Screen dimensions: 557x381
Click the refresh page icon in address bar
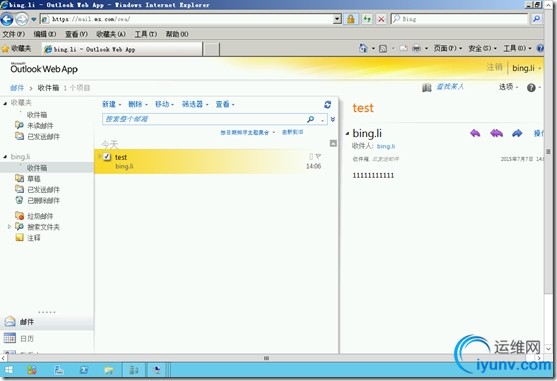(367, 19)
